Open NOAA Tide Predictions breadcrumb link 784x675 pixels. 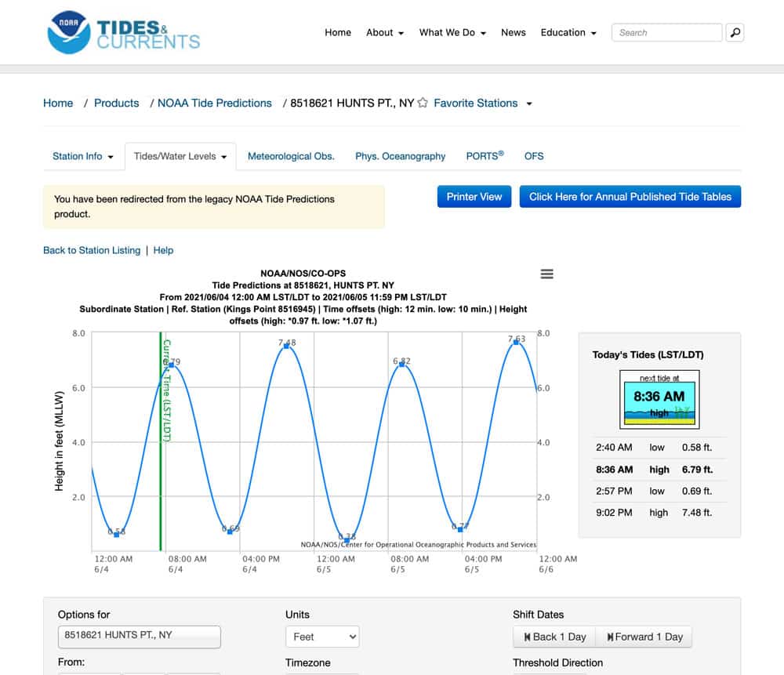click(x=215, y=103)
